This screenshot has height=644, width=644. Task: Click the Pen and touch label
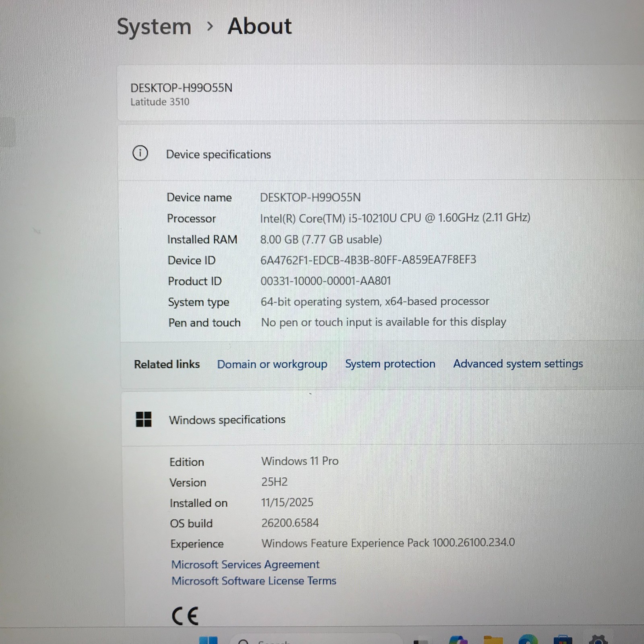click(x=204, y=323)
